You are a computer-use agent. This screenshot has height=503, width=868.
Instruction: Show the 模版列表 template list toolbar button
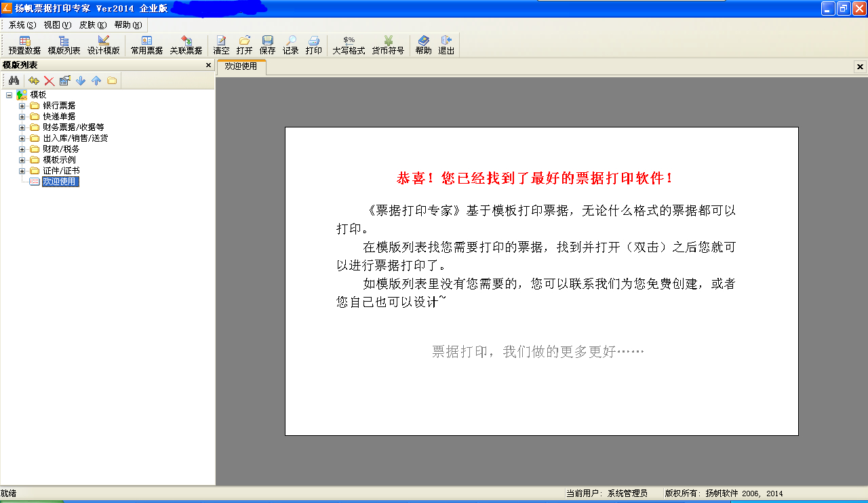click(x=64, y=45)
